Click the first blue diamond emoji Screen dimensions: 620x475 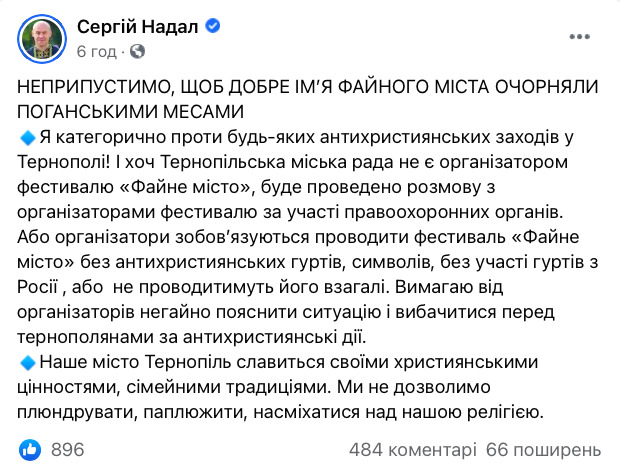[x=27, y=135]
